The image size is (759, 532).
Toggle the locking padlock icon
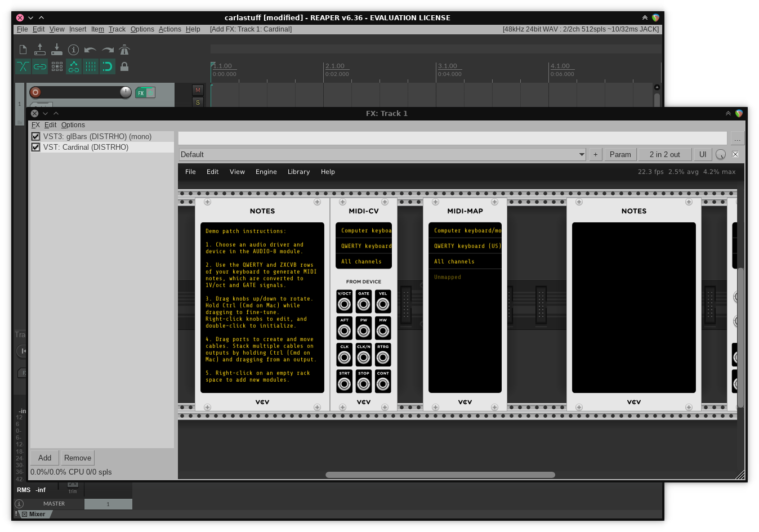click(124, 66)
